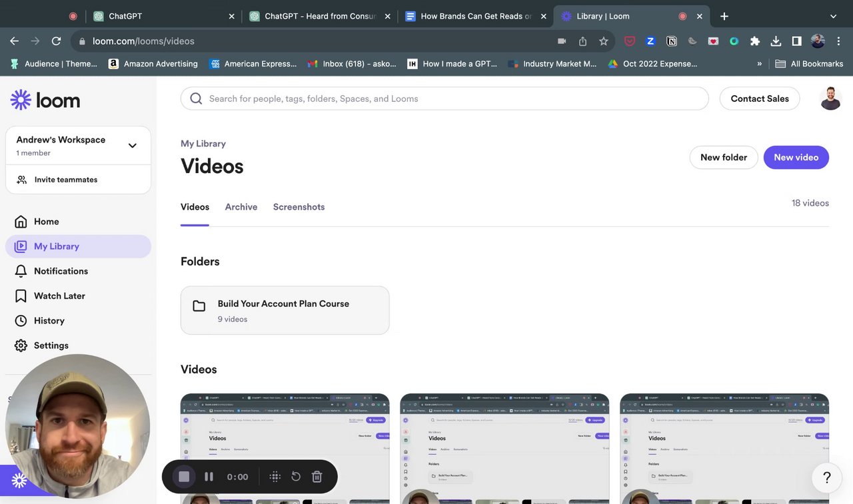Click the camera icon in address bar
Screen dimensions: 853x504
[x=562, y=41]
